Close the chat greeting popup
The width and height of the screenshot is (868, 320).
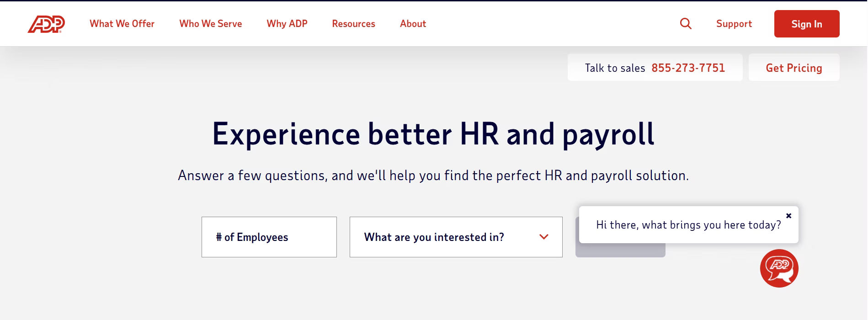(x=788, y=216)
